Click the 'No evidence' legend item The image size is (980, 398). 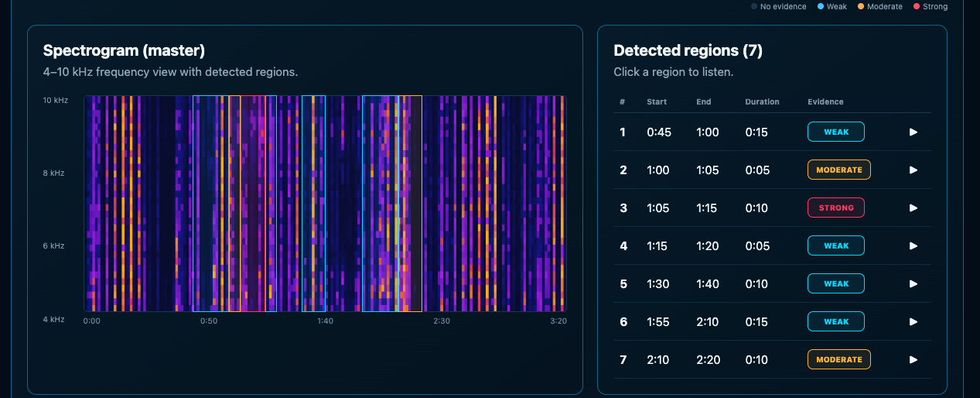pos(778,6)
